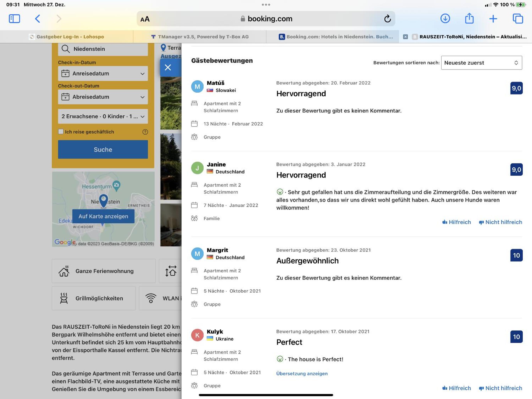Expand the Abreisedatum check-out dropdown

point(103,97)
